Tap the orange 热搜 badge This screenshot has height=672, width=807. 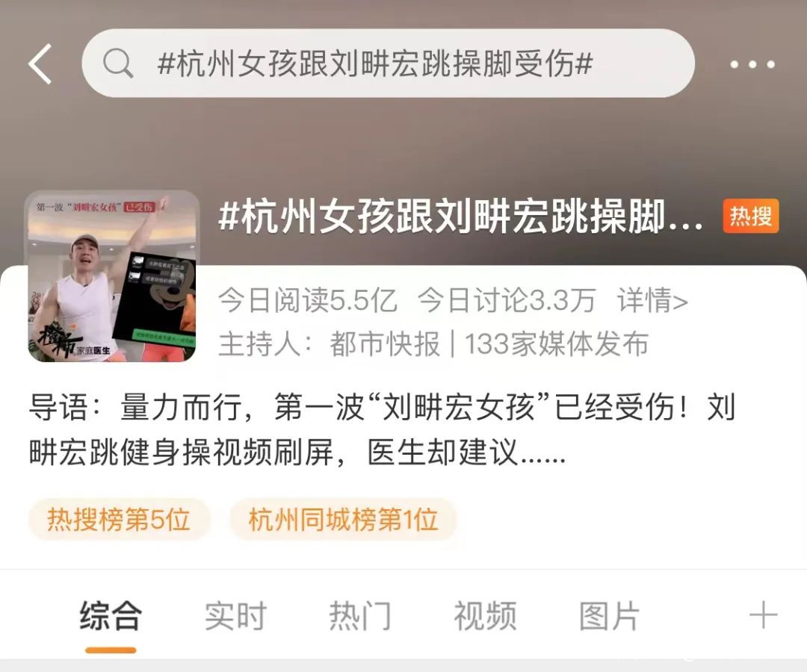click(750, 216)
